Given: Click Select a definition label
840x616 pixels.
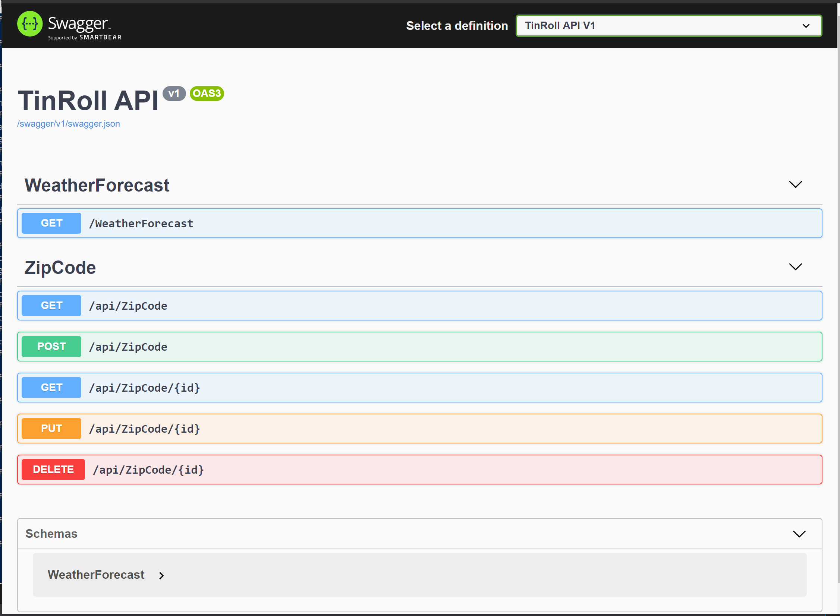Looking at the screenshot, I should 457,25.
